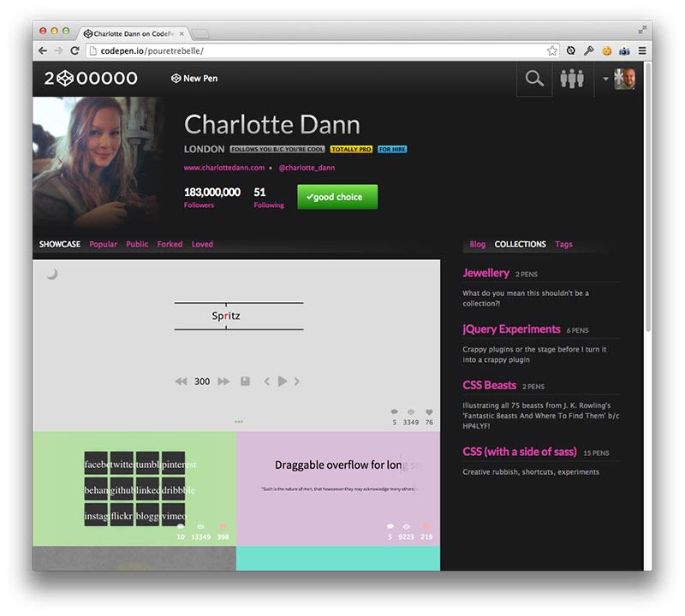Click the rewind icon next to 300
This screenshot has height=616, width=685.
[x=181, y=381]
